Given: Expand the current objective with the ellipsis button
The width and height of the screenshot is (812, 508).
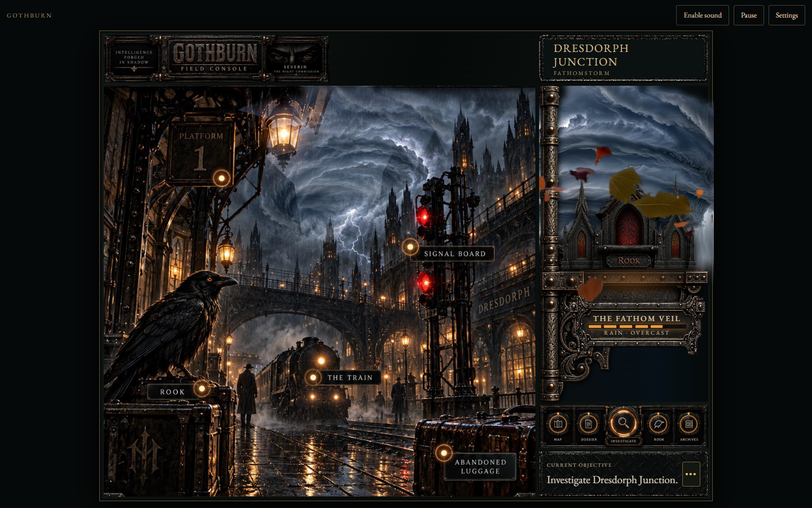Looking at the screenshot, I should (691, 474).
